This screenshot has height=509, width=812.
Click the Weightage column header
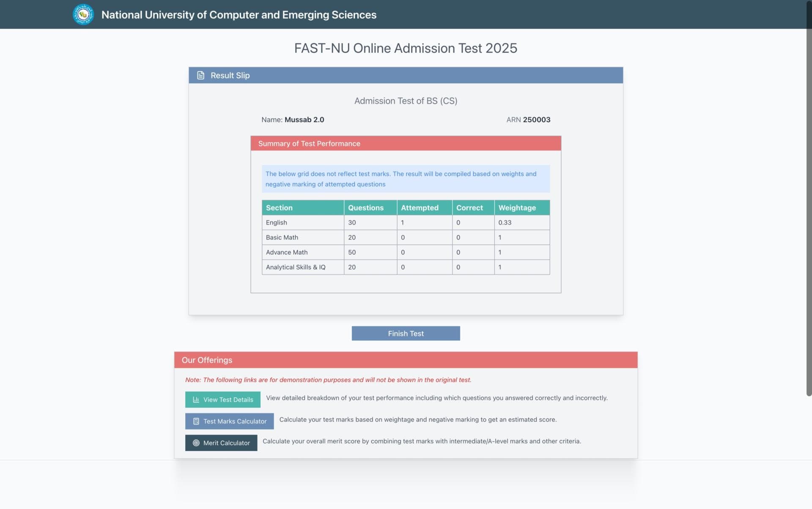coord(517,208)
